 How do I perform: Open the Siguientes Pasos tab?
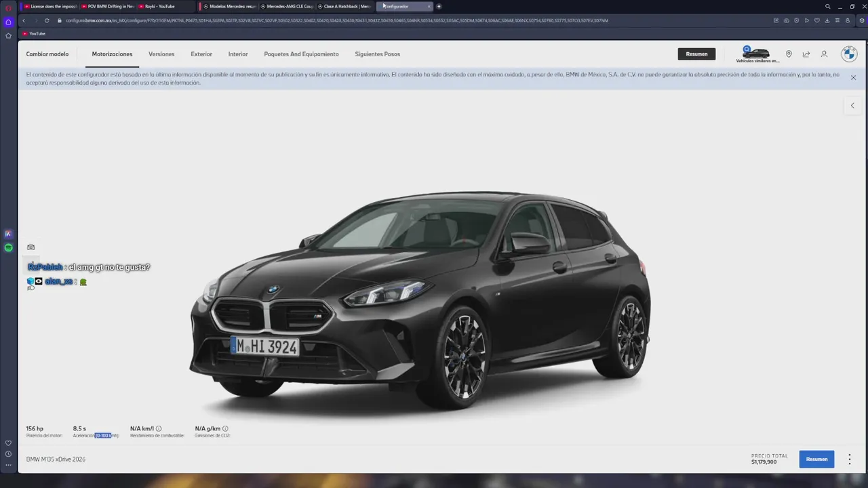click(x=378, y=54)
